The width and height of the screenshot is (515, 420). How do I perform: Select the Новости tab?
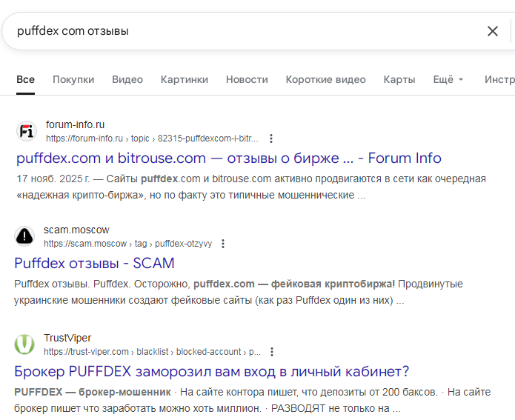247,80
